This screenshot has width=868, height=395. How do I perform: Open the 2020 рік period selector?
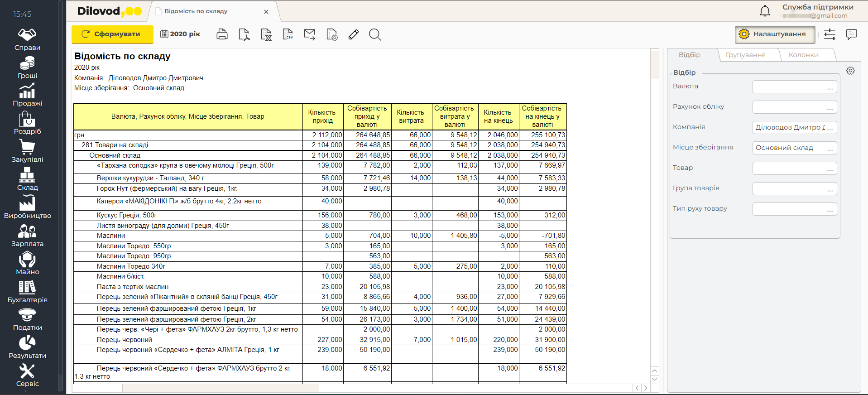coord(180,34)
